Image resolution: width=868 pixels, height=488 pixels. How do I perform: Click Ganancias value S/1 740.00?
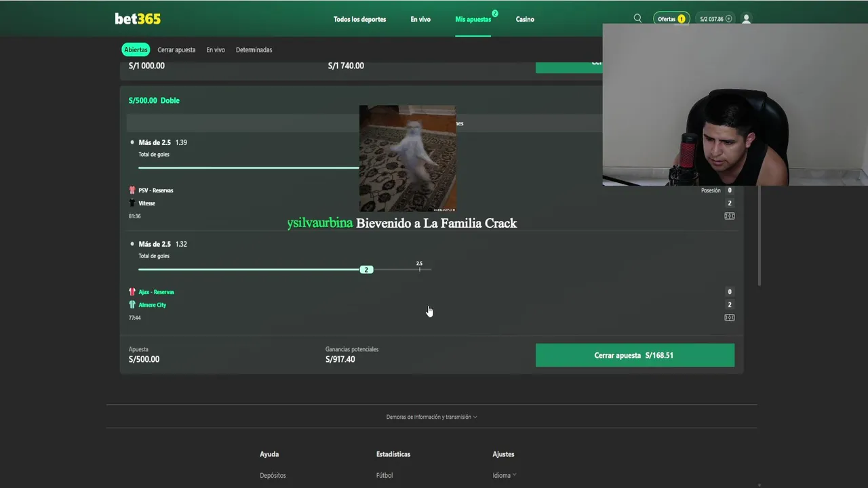click(346, 66)
